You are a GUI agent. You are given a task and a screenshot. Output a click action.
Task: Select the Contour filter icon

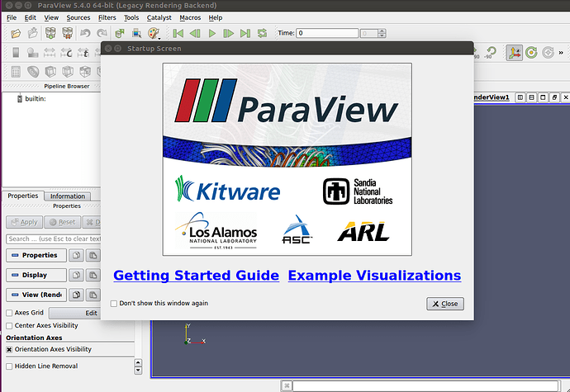(33, 72)
